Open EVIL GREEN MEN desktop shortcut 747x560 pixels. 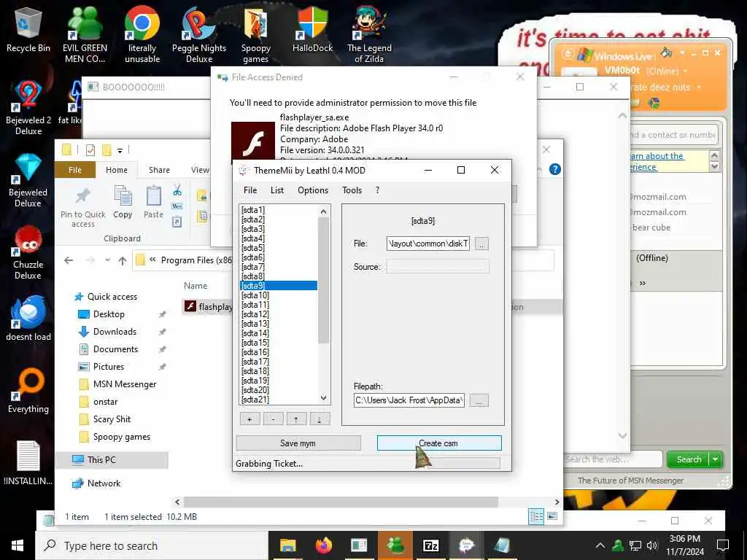pos(85,34)
